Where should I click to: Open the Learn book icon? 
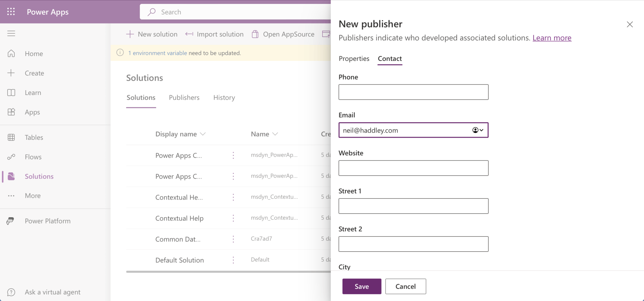tap(11, 93)
